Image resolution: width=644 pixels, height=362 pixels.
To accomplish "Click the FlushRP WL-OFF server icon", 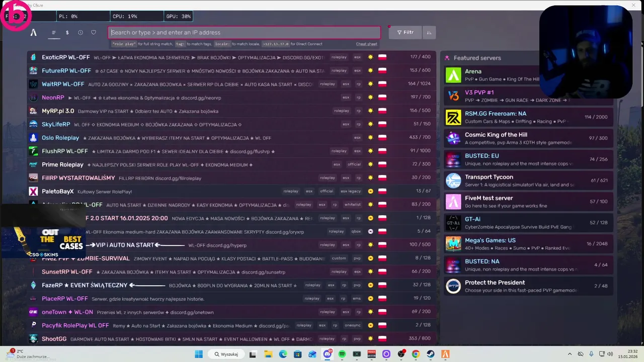I will [33, 151].
